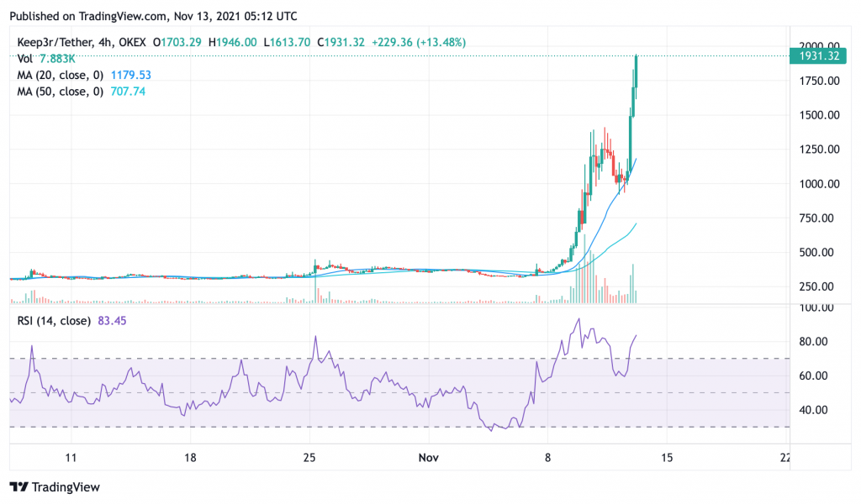Select the RSI (14, close) legend

pos(54,321)
